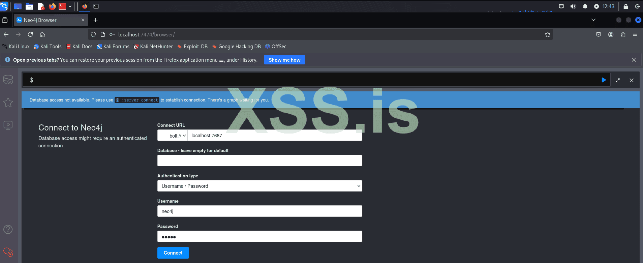Viewport: 644px width, 263px height.
Task: Expand the editor to fullscreen
Action: pyautogui.click(x=618, y=80)
